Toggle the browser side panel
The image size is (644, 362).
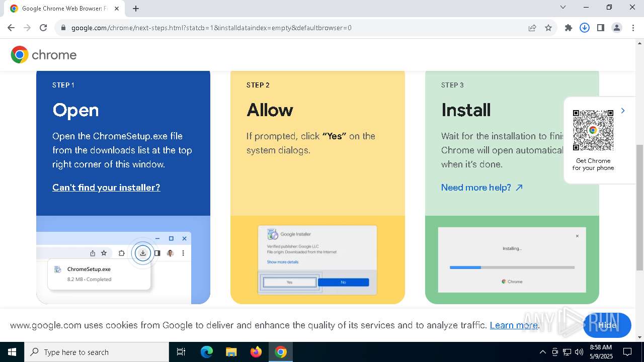tap(601, 28)
